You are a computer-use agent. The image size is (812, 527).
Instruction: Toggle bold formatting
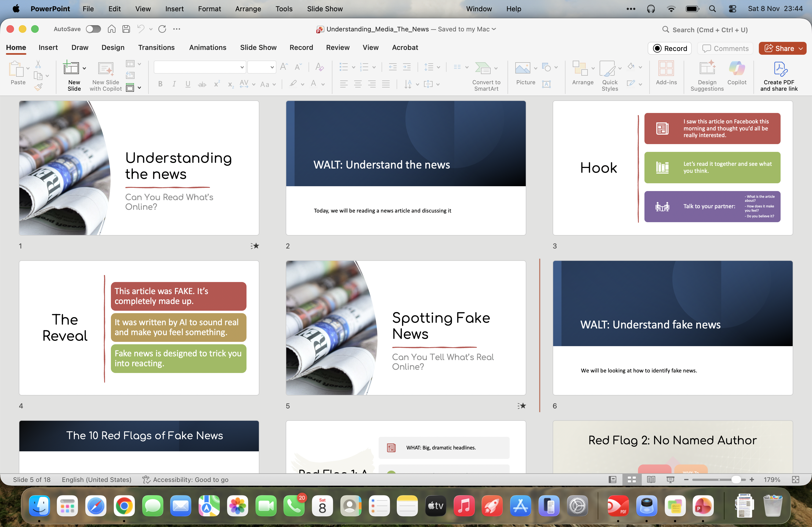(160, 84)
